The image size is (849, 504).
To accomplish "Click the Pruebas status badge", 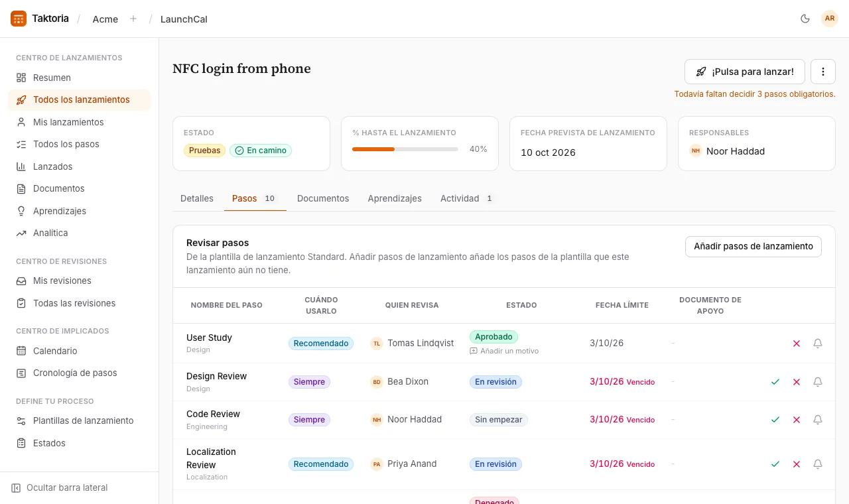I will [205, 151].
